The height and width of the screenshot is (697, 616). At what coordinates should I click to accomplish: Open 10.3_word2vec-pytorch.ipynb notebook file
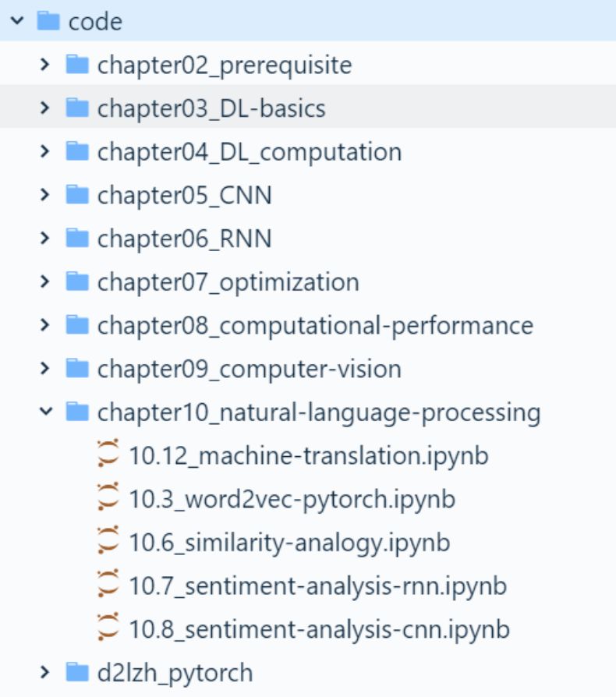pyautogui.click(x=292, y=499)
